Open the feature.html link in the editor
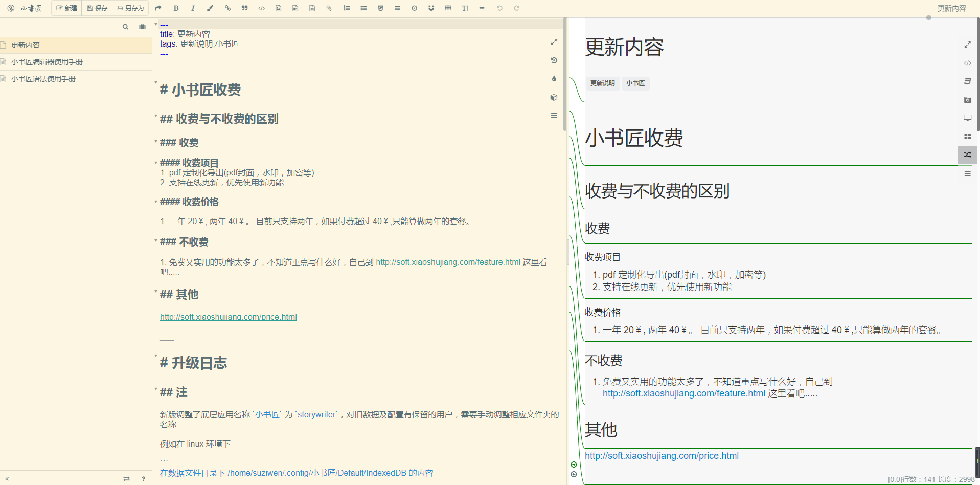 pos(448,262)
